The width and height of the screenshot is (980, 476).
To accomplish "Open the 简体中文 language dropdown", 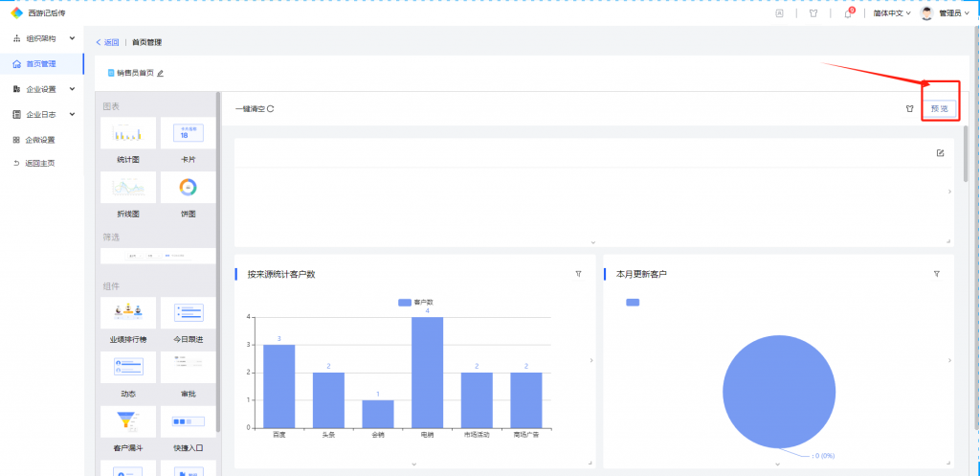I will (892, 13).
